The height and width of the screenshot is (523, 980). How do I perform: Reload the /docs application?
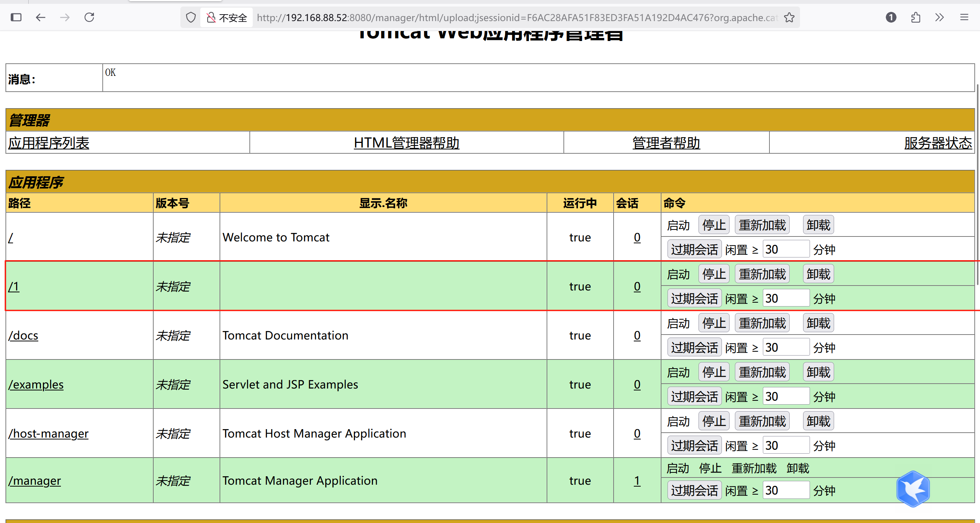point(762,323)
